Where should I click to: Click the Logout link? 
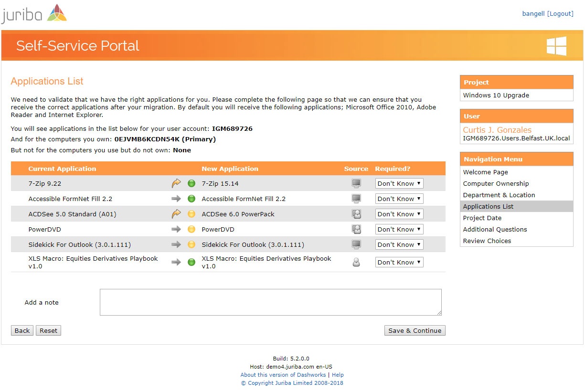560,14
